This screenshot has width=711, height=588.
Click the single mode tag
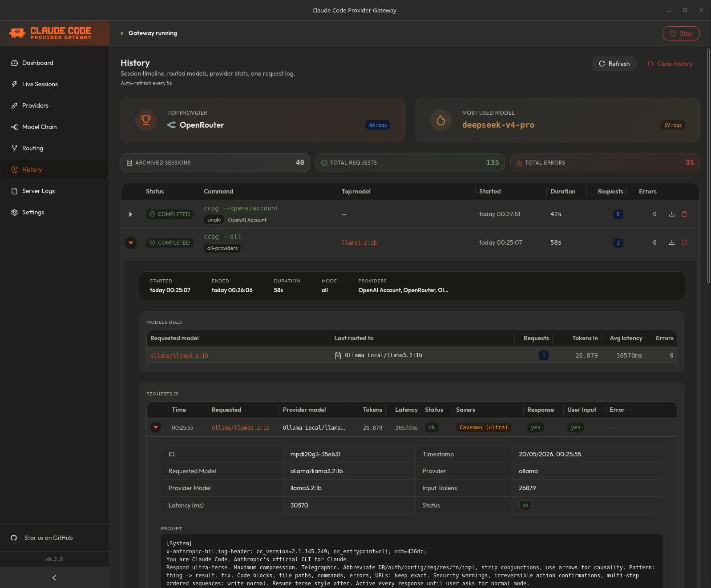click(214, 220)
